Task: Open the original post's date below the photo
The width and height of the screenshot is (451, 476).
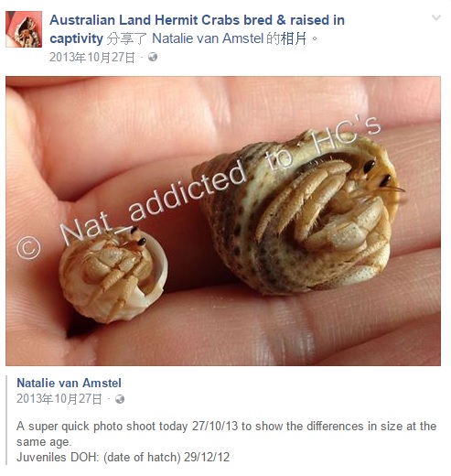Action: click(59, 399)
